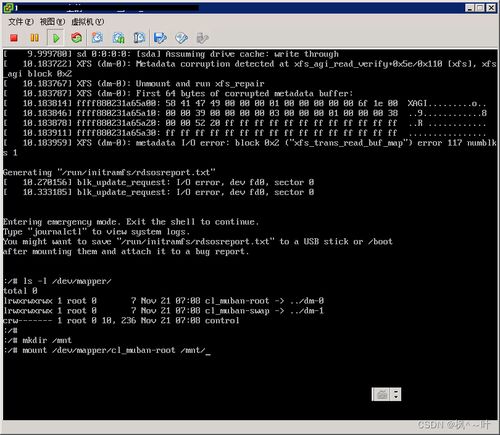Connect a CD/DVD device via toolbar icon
This screenshot has width=500, height=435.
[181, 38]
